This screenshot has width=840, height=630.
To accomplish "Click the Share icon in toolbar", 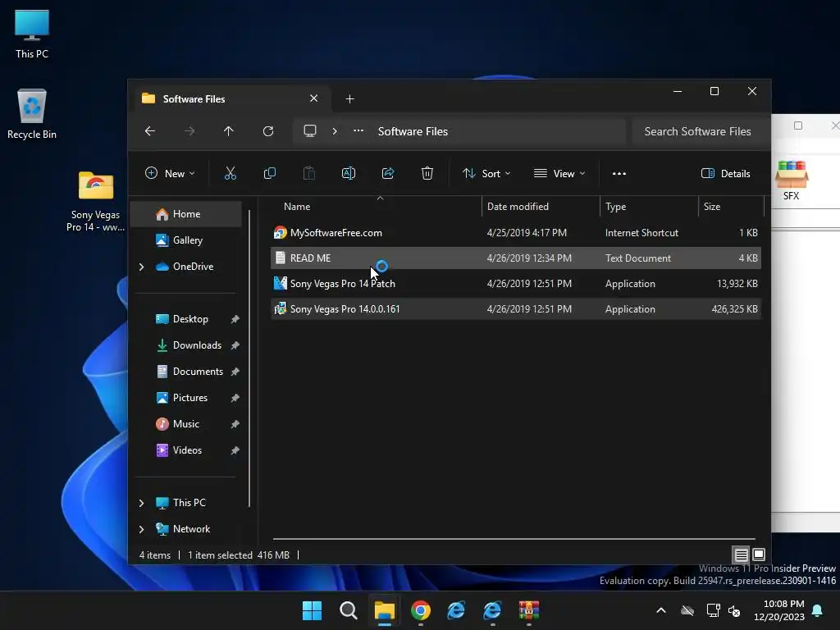I will pos(388,173).
